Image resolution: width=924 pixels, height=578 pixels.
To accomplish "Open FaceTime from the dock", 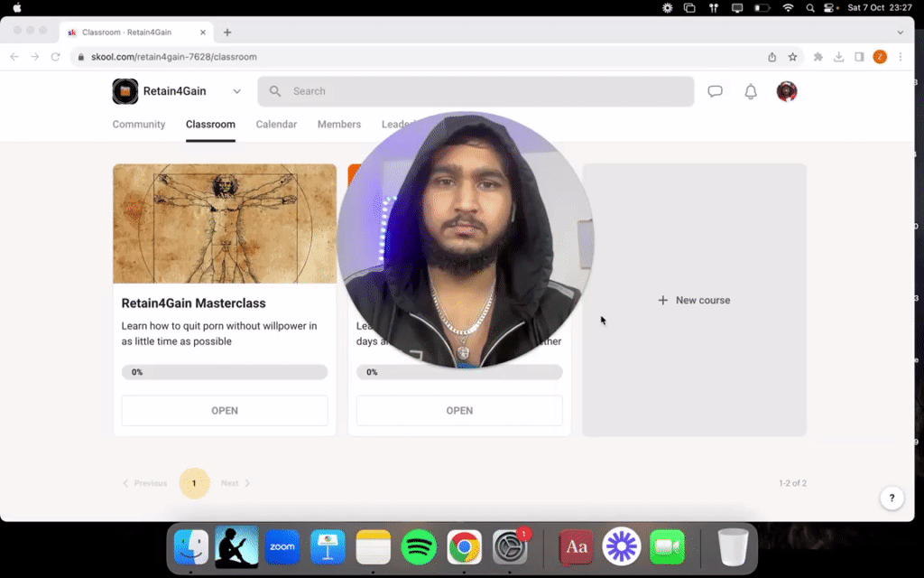I will click(x=667, y=547).
